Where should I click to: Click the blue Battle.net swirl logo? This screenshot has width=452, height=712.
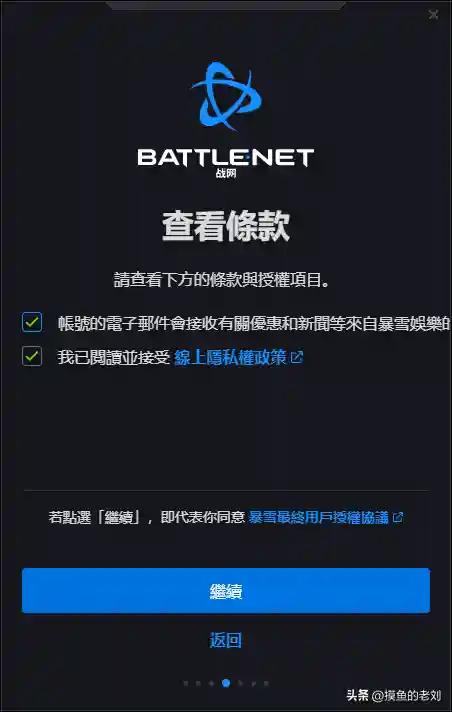[226, 97]
